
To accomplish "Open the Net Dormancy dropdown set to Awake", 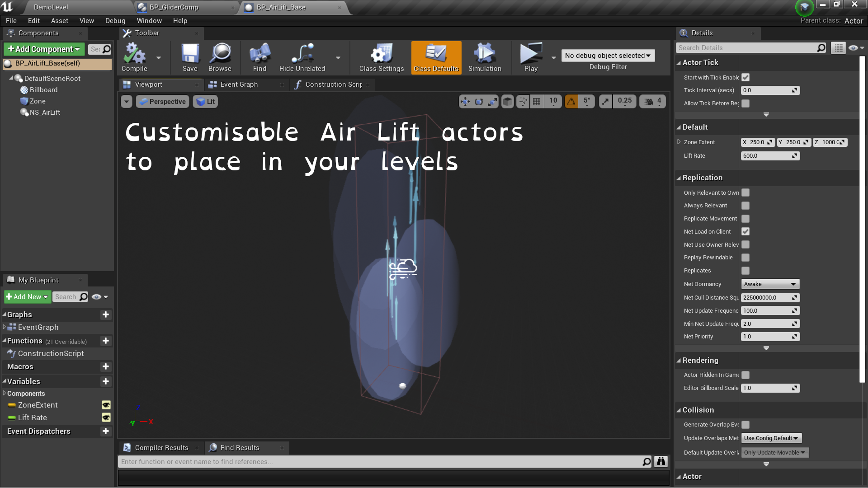I will click(770, 284).
